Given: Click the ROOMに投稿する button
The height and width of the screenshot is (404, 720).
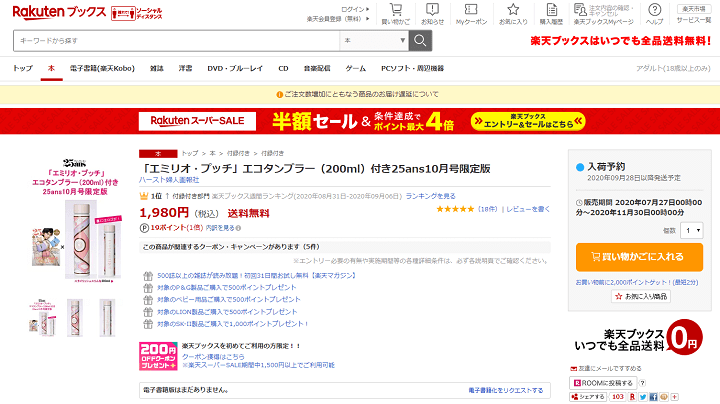Looking at the screenshot, I should [x=603, y=383].
